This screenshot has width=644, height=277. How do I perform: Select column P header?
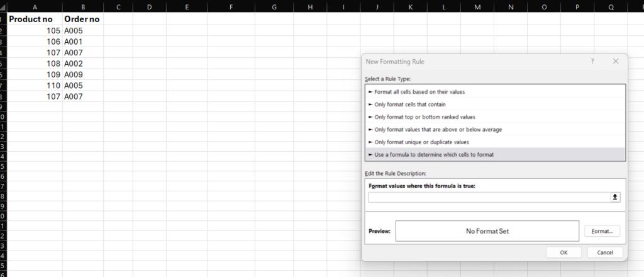[577, 6]
